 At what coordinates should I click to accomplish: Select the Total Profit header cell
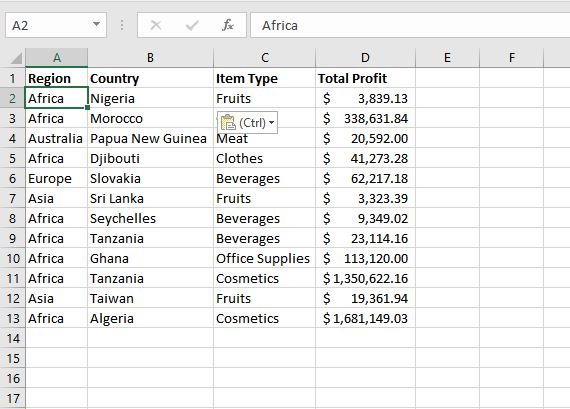[365, 79]
